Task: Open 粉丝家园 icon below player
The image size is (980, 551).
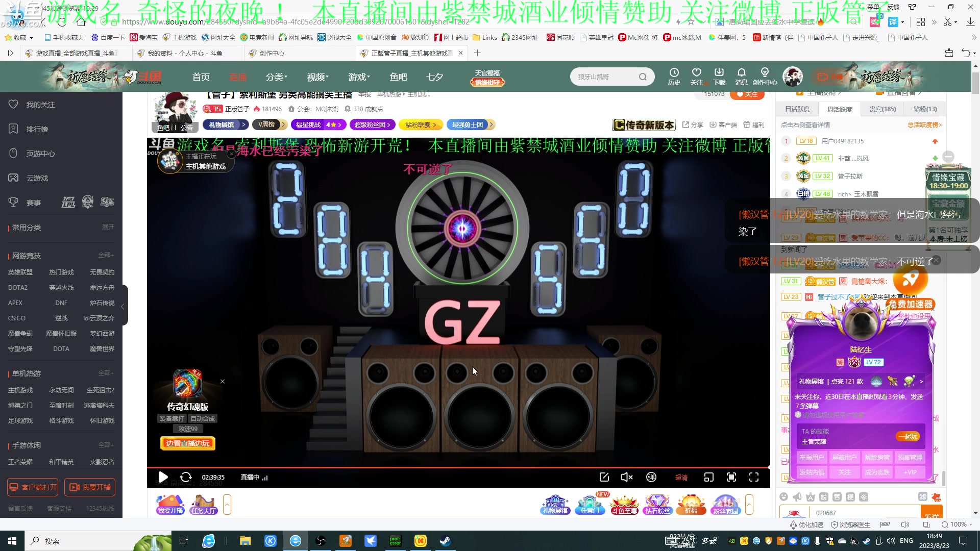Action: click(725, 504)
